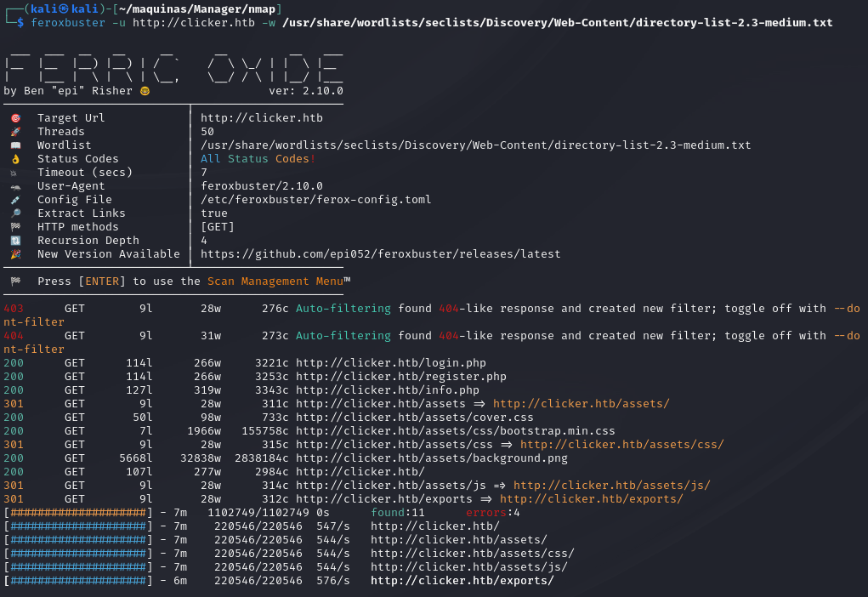Open the clicker.htb/register.php result URL
The width and height of the screenshot is (868, 597).
click(400, 377)
